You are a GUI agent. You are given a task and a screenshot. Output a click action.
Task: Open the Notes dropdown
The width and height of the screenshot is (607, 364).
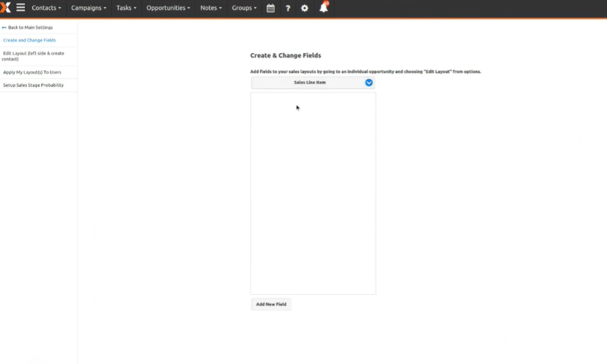(211, 8)
